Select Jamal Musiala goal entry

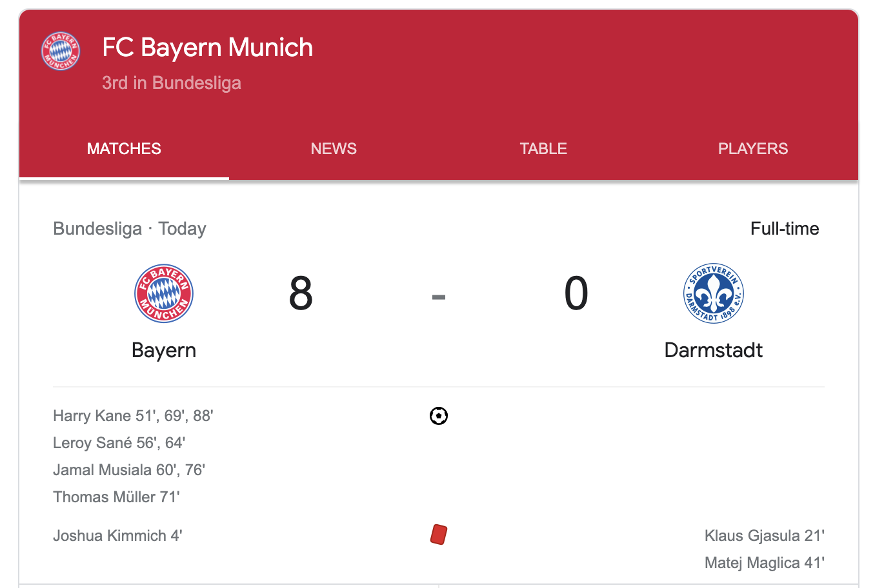pos(129,470)
